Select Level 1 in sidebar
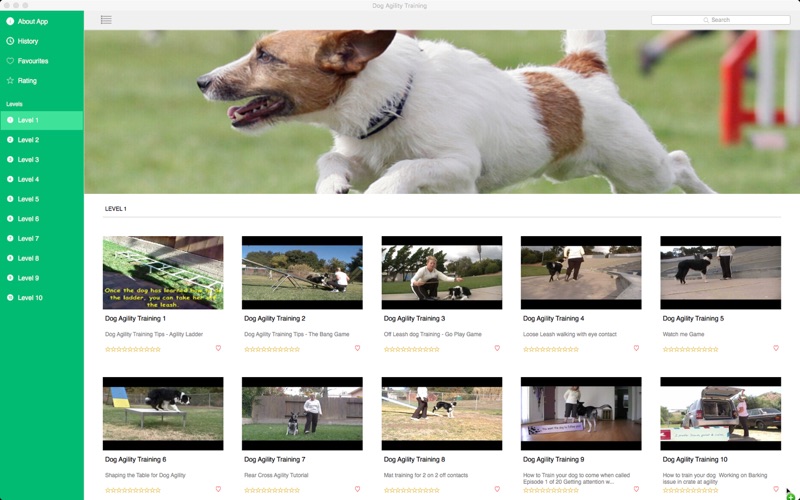Image resolution: width=800 pixels, height=500 pixels. coord(42,120)
